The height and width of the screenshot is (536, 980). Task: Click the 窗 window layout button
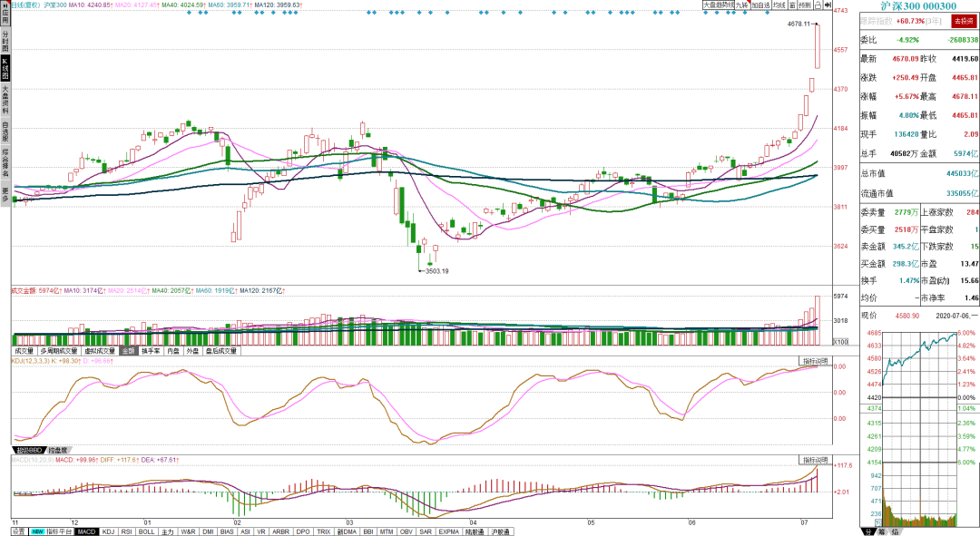click(x=792, y=5)
